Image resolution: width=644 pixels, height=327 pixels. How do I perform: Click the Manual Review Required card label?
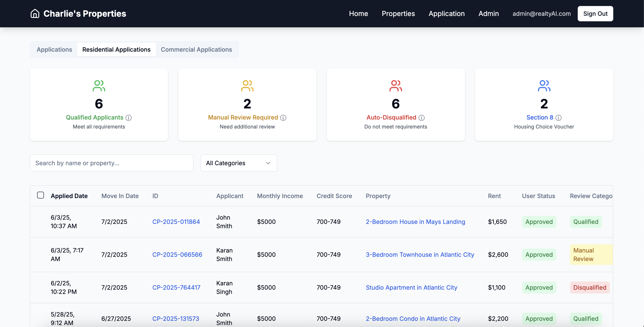click(x=243, y=117)
